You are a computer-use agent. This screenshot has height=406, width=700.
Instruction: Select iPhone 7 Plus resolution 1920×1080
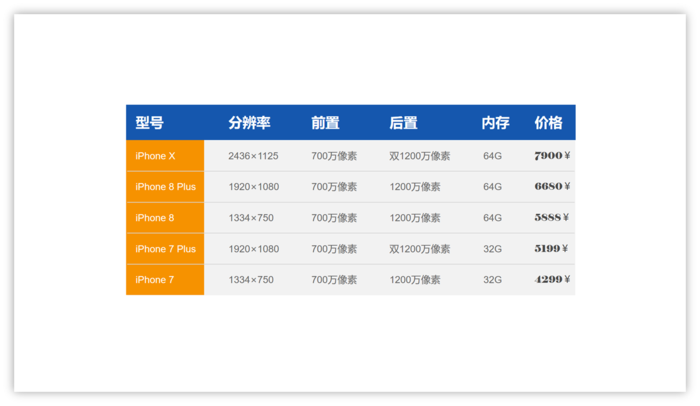pos(254,249)
